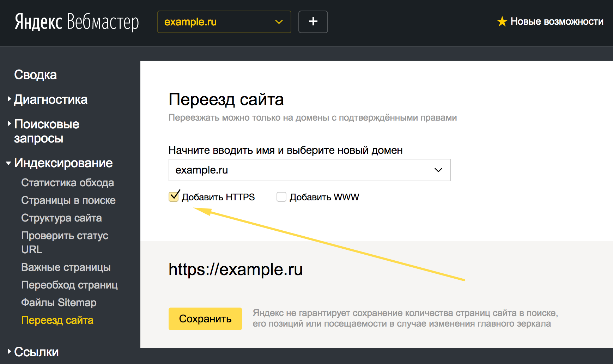
Task: Toggle HTTPS option for the new mirror
Action: 173,196
